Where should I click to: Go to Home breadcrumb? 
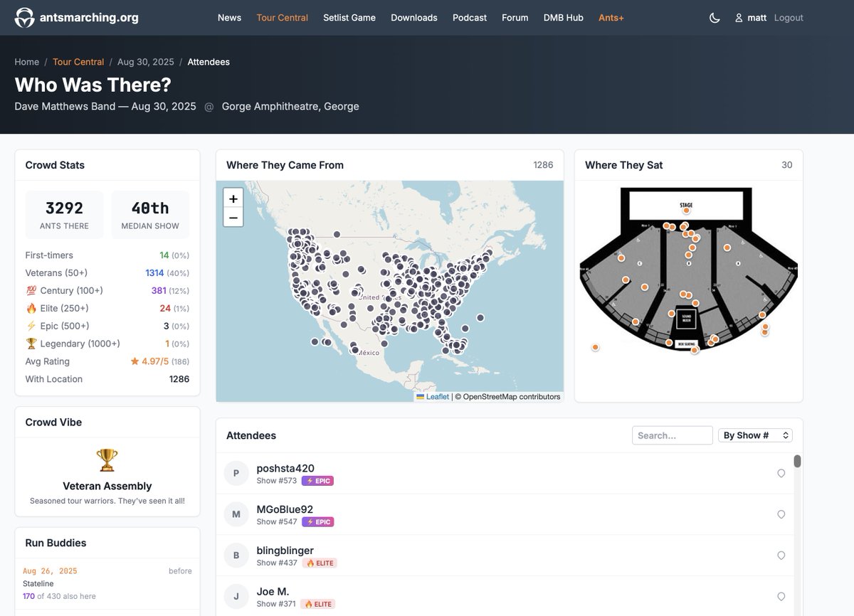coord(27,62)
